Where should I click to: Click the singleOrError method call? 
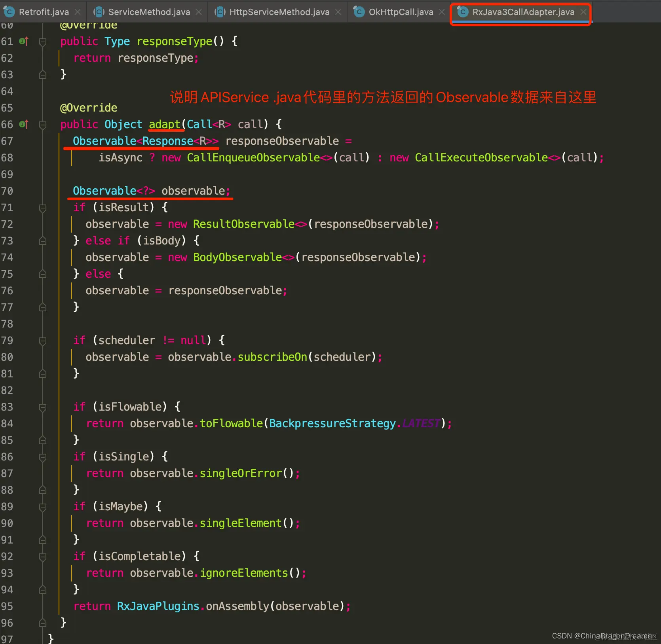coord(241,473)
